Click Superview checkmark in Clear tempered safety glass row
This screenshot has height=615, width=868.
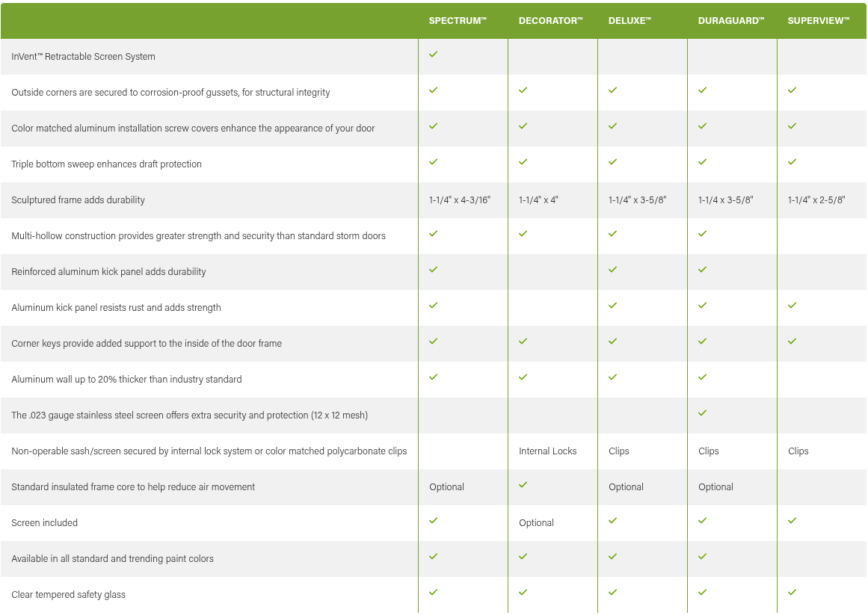pos(792,593)
